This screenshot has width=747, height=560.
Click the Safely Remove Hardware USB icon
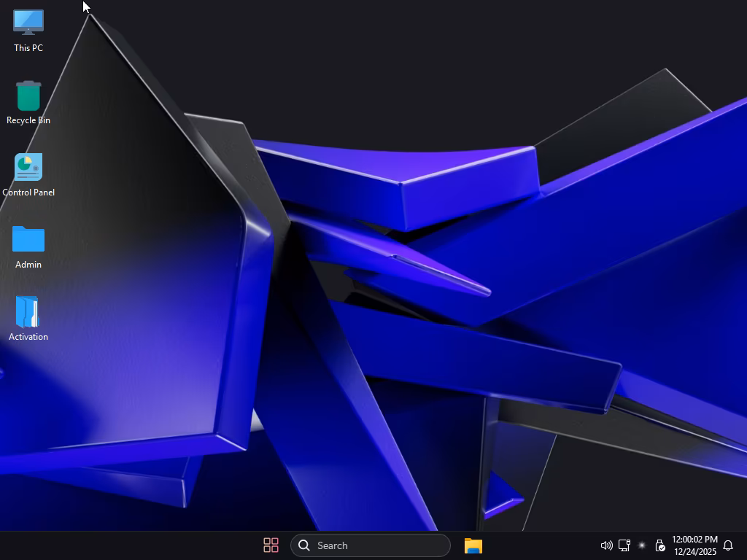[x=659, y=545]
